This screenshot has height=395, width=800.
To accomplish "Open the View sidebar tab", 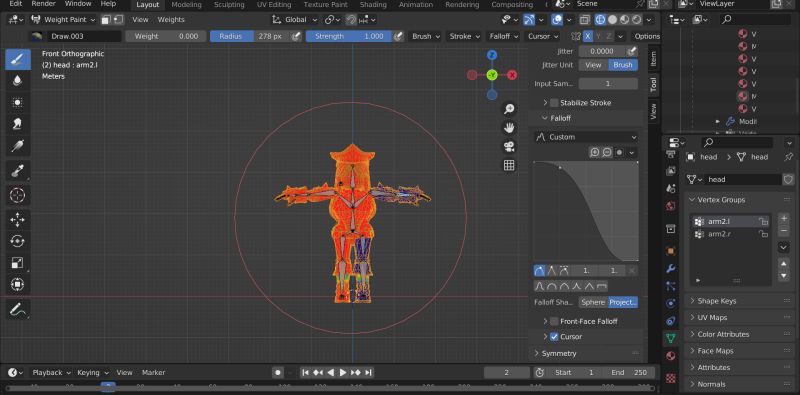I will tap(654, 111).
